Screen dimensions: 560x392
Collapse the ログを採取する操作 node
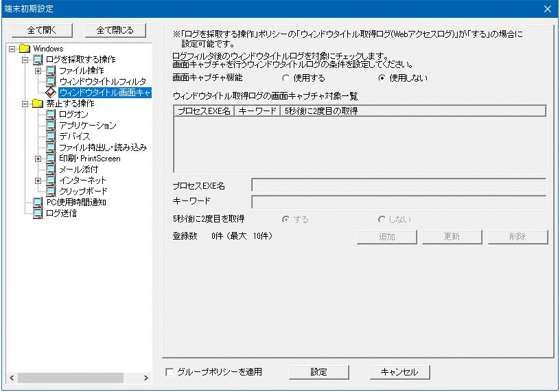tap(25, 60)
